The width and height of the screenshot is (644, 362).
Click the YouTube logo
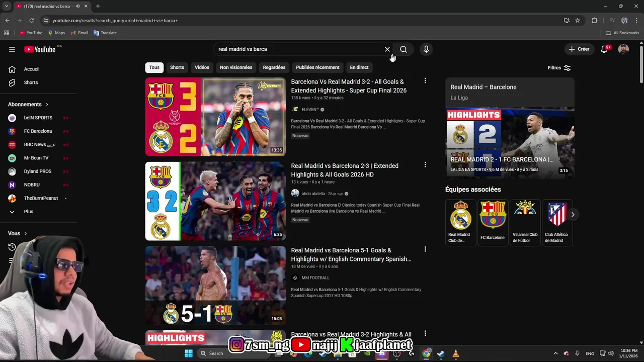[x=40, y=49]
